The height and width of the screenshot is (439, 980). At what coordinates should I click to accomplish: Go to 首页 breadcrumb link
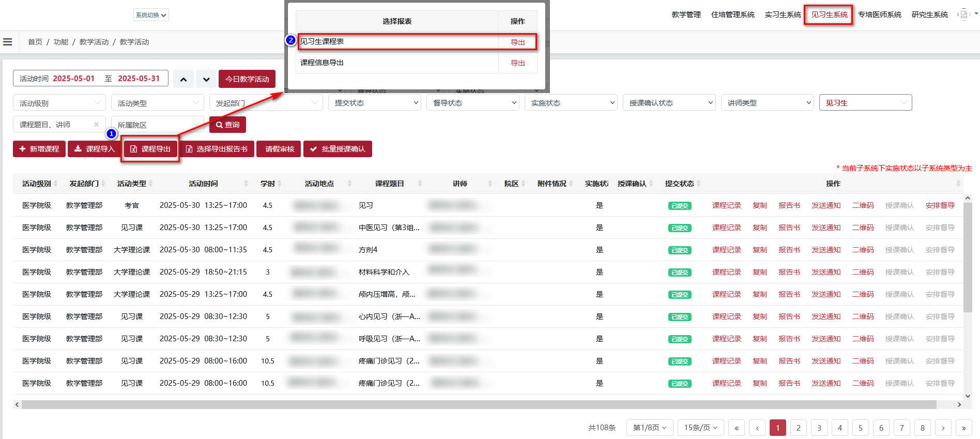[35, 42]
